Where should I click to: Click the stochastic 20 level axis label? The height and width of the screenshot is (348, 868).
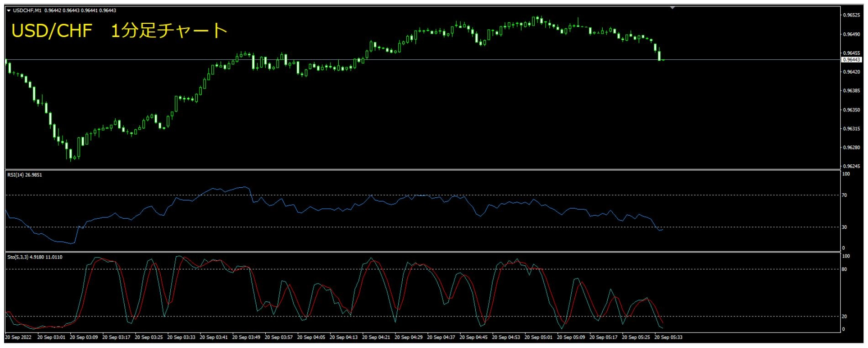(x=844, y=316)
